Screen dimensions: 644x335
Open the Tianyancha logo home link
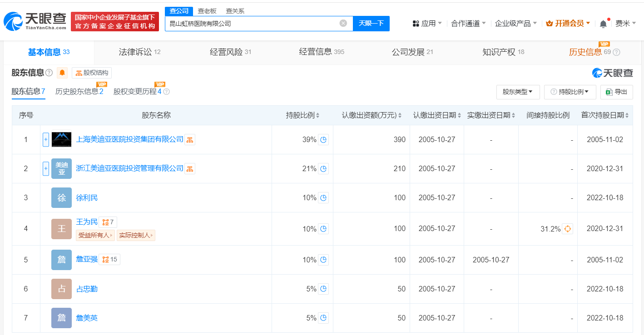(x=35, y=21)
